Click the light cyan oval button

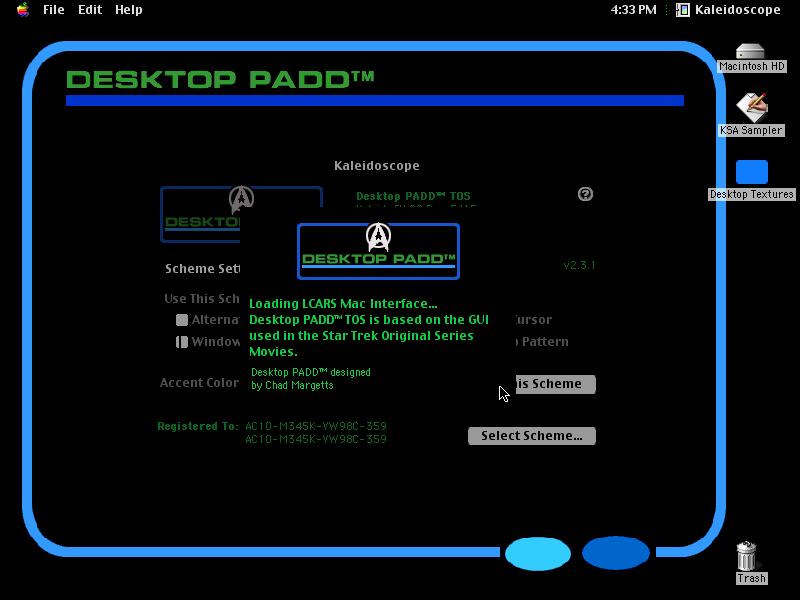[x=538, y=554]
